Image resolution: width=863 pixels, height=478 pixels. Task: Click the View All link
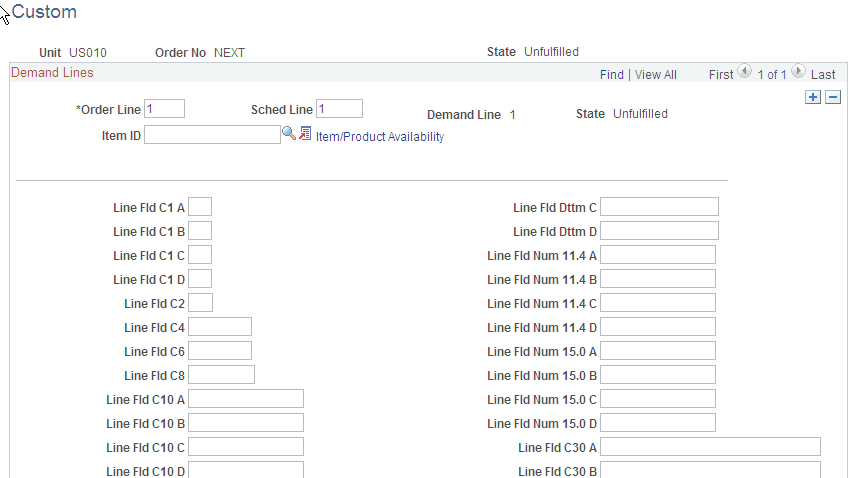tap(656, 74)
